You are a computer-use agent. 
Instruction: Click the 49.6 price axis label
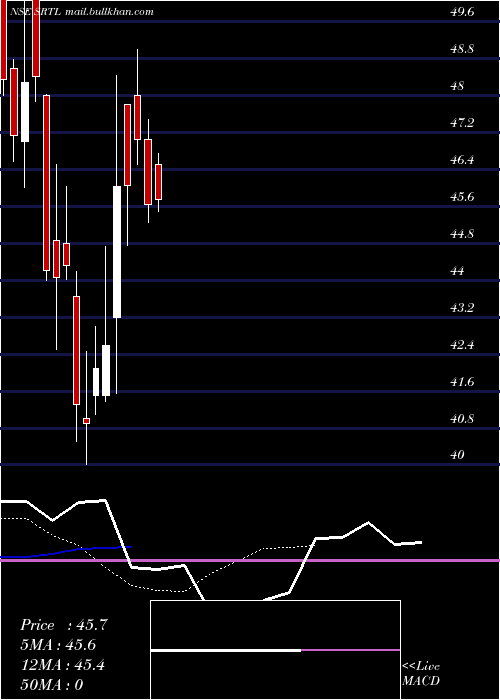462,12
